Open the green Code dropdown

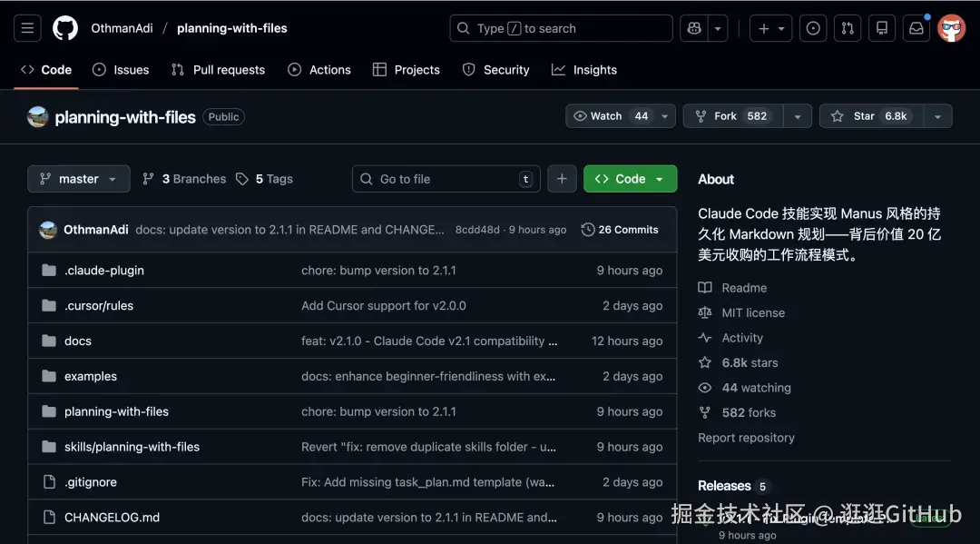[630, 179]
